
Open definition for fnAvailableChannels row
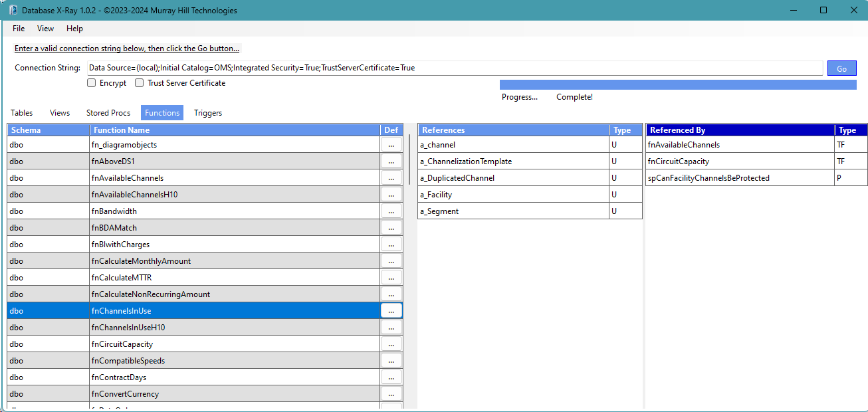click(391, 177)
